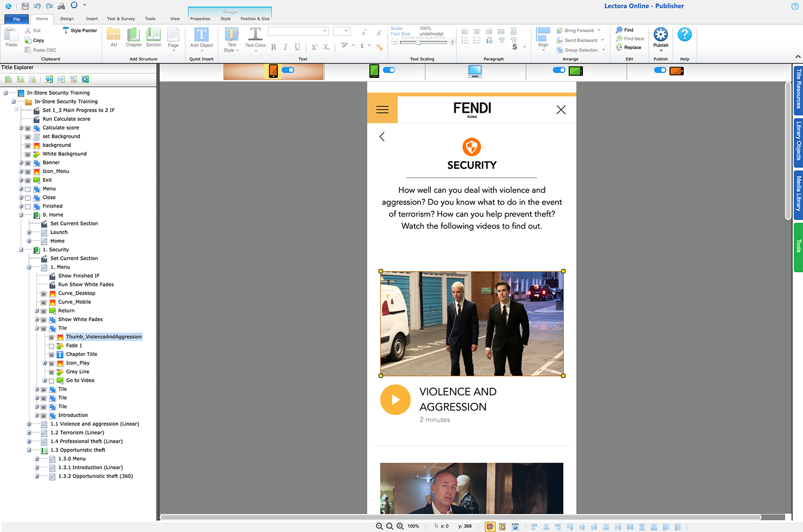
Task: Expand the 1.2 Terrorism (Linear) page
Action: [x=29, y=433]
